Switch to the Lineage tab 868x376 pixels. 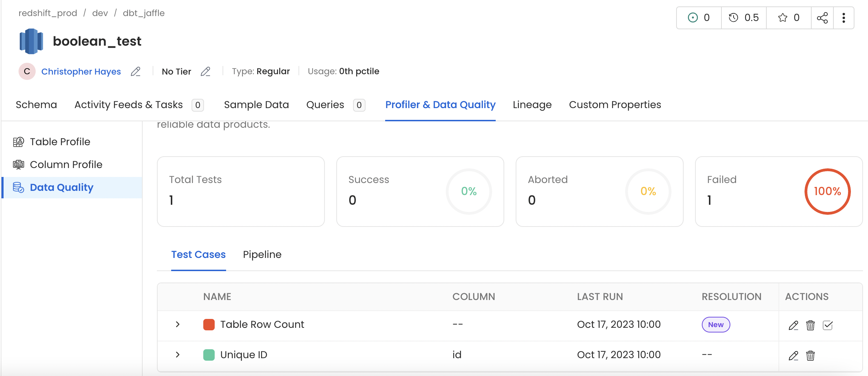(532, 105)
